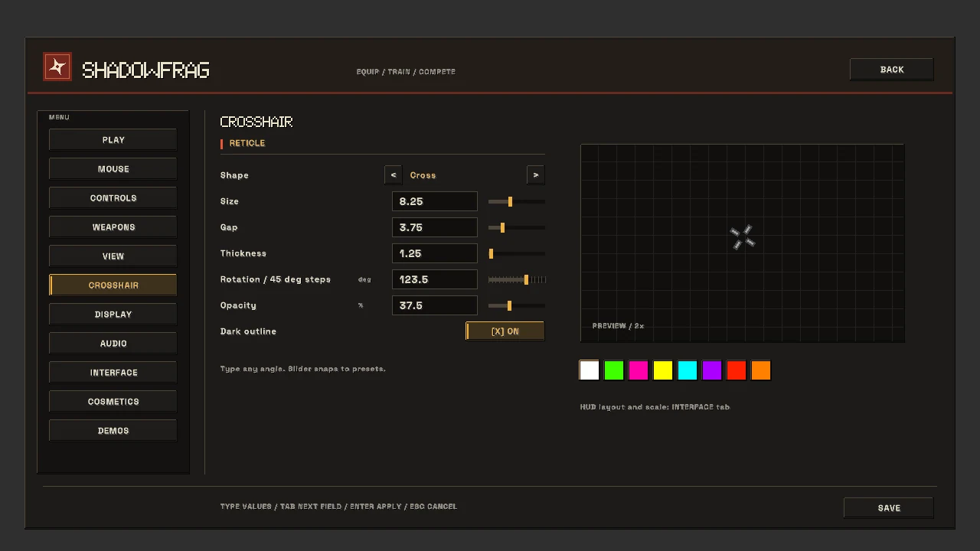Open the Mouse settings menu
This screenshot has height=551, width=980.
[113, 169]
